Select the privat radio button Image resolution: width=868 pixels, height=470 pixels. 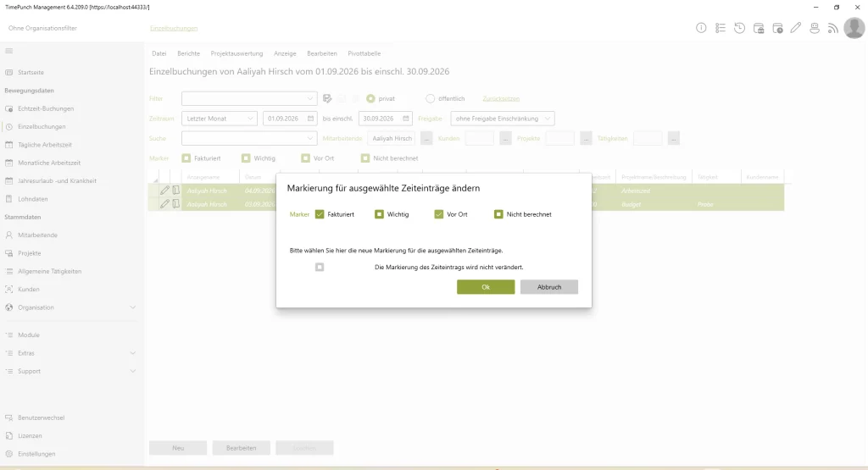click(x=370, y=98)
